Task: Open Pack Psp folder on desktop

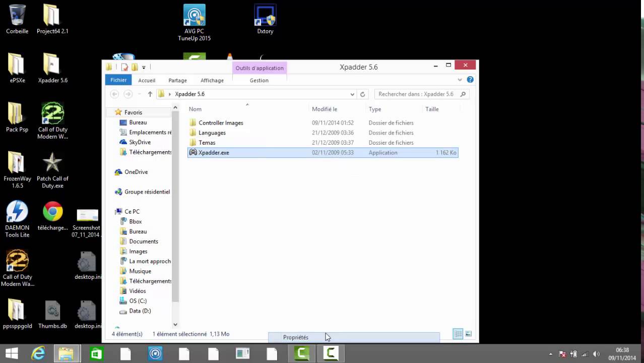Action: pos(17,117)
